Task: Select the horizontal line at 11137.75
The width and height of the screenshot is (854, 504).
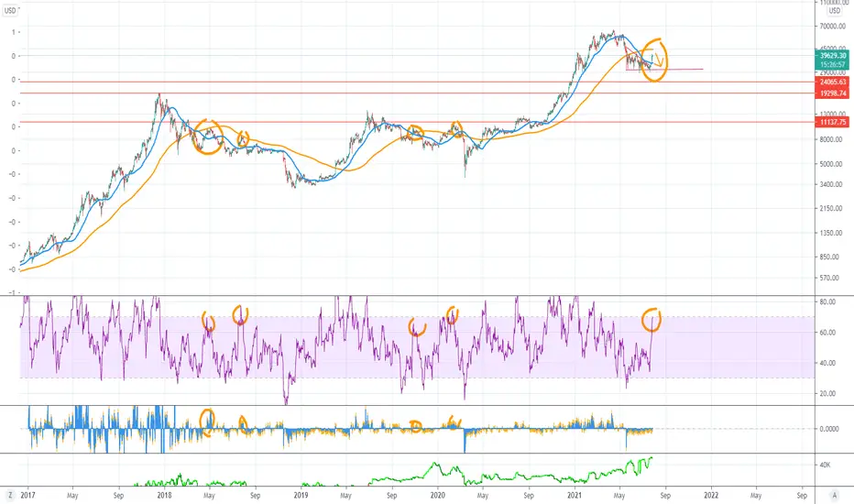Action: point(417,122)
